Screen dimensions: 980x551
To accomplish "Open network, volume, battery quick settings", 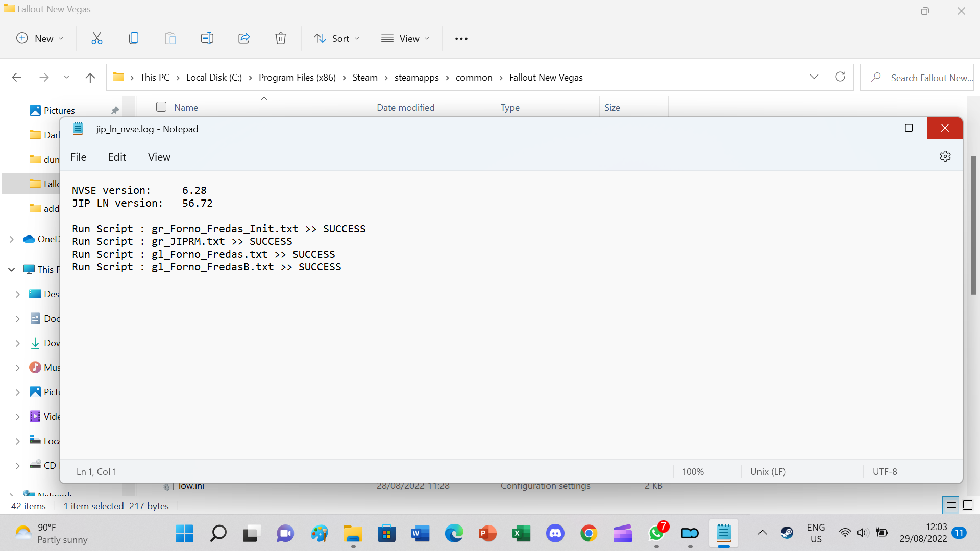I will click(864, 533).
